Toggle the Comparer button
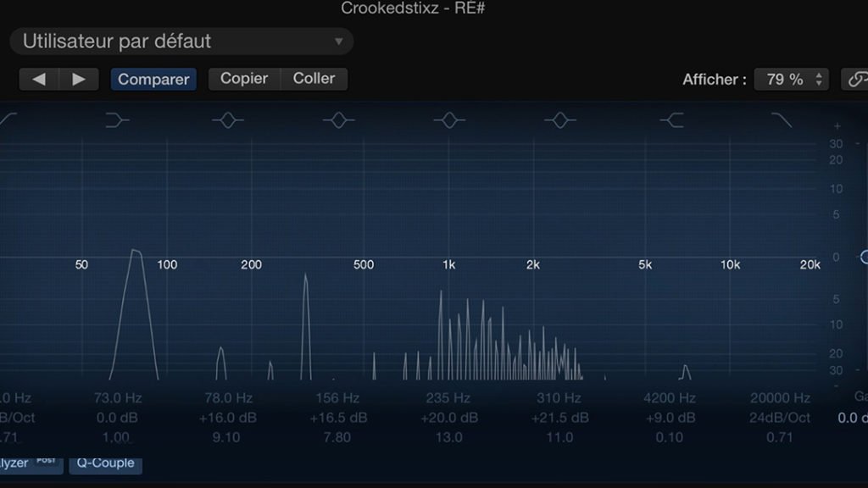This screenshot has height=488, width=868. 153,80
